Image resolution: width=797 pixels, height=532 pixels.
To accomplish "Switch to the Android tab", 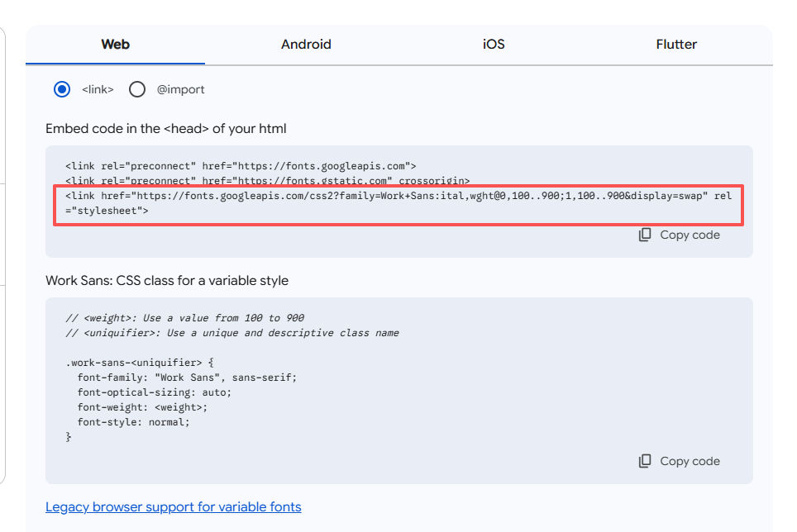I will [x=306, y=45].
